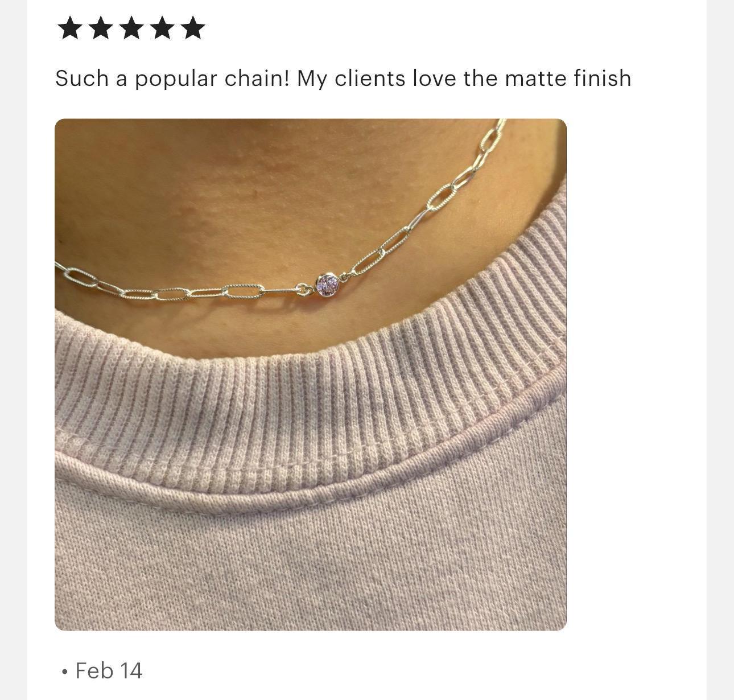Click the bullet dot before 'Feb 14'

(x=64, y=672)
